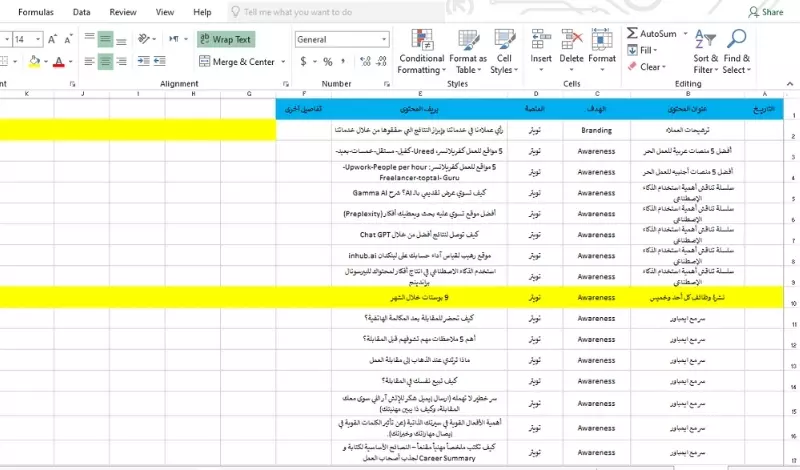The width and height of the screenshot is (800, 470).
Task: Open the Fill Color dropdown arrow
Action: [46, 62]
